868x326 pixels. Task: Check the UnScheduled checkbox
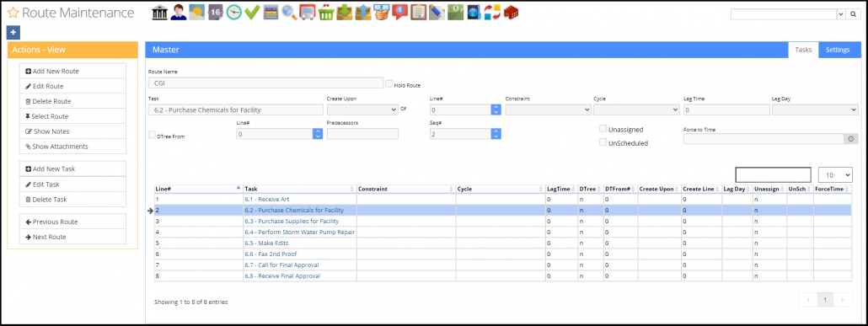click(x=603, y=142)
